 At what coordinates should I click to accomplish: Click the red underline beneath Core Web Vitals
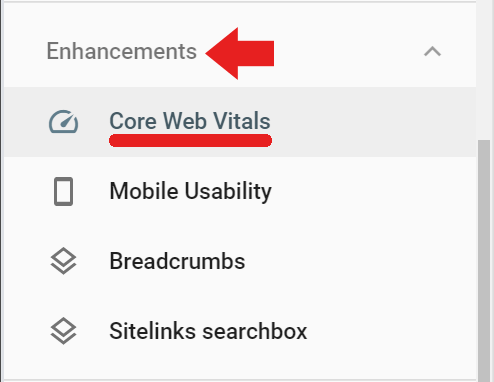(190, 140)
